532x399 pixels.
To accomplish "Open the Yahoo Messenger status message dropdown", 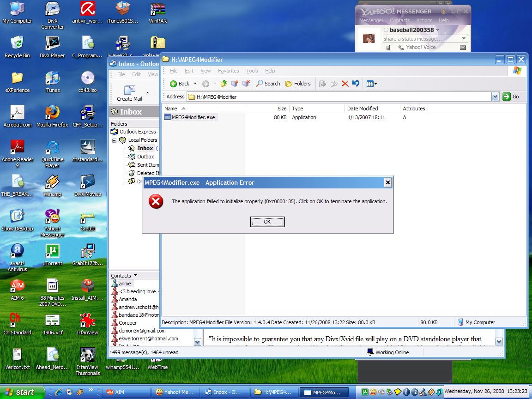I will pos(464,39).
